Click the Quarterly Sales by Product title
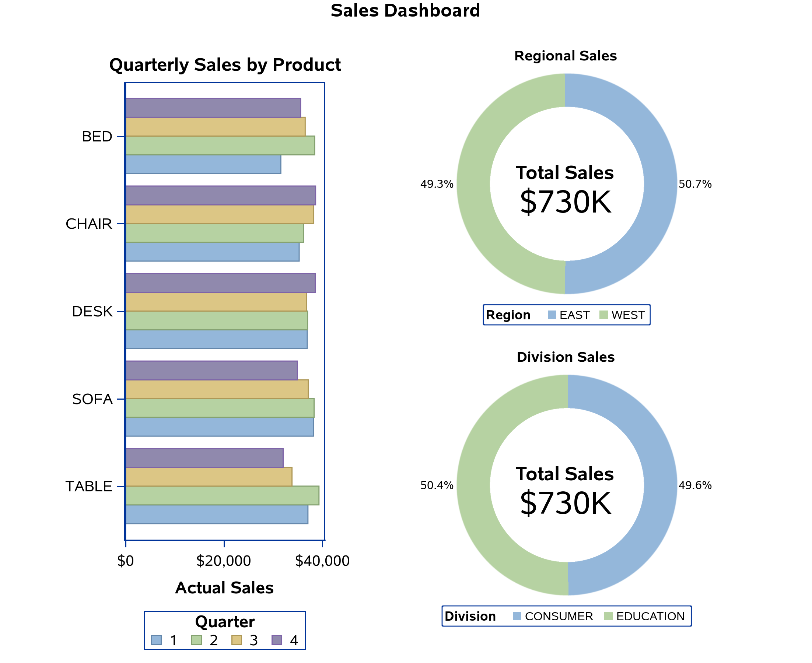 coord(225,65)
